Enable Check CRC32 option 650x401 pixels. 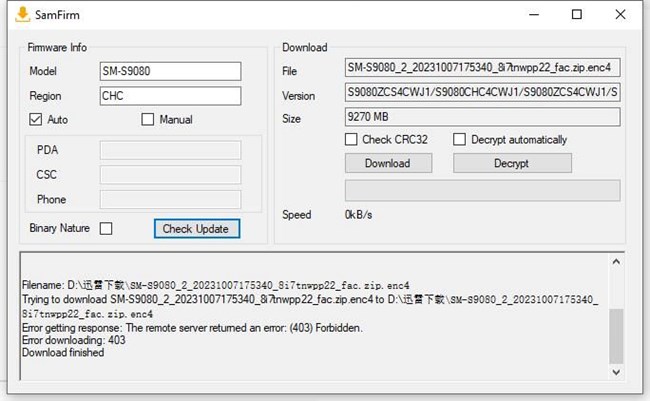pos(352,140)
